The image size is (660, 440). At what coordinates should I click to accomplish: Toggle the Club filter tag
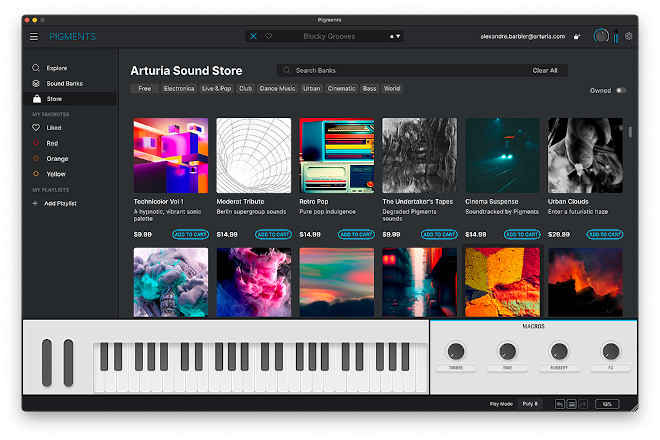click(245, 88)
